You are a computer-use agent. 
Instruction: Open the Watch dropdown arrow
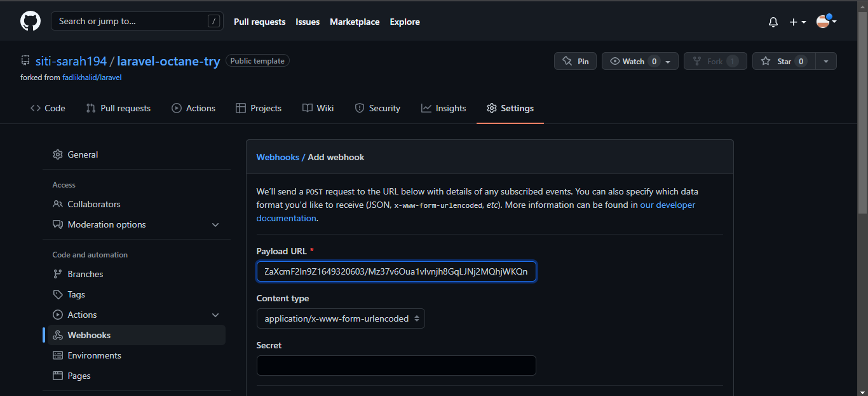668,62
